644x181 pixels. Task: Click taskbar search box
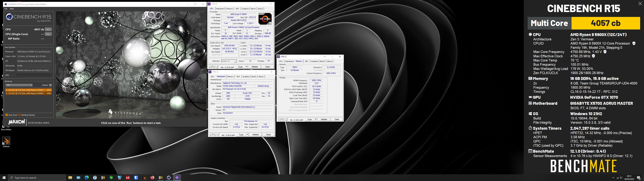pyautogui.click(x=37, y=178)
